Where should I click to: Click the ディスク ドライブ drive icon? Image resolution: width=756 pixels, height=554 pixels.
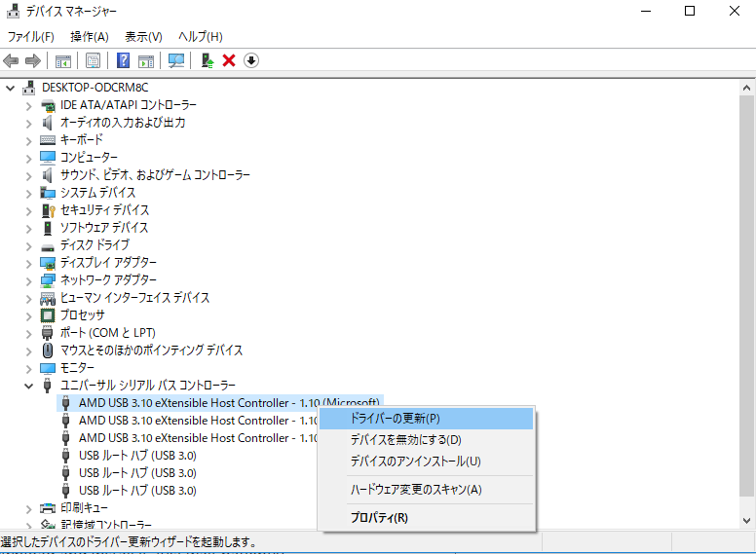pyautogui.click(x=48, y=247)
